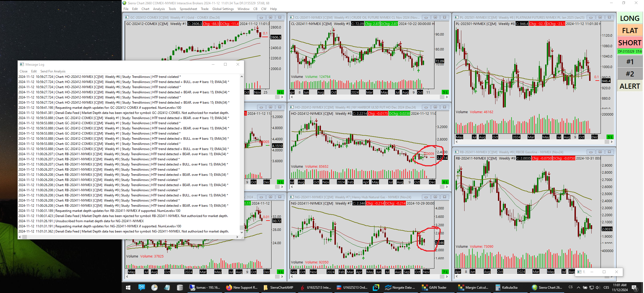Viewport: 644px width, 293px height.
Task: Open the Spreadsheet menu
Action: [188, 9]
